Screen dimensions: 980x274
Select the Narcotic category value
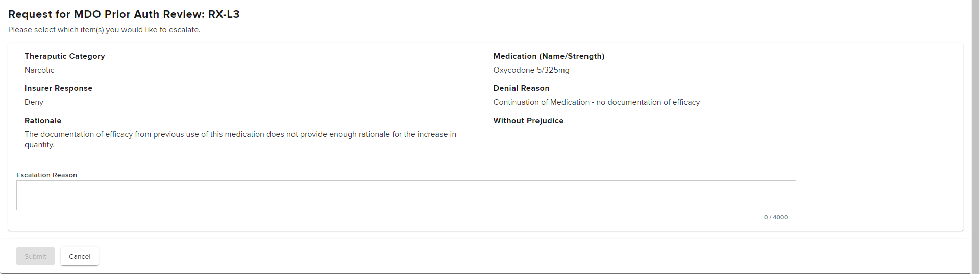point(39,70)
